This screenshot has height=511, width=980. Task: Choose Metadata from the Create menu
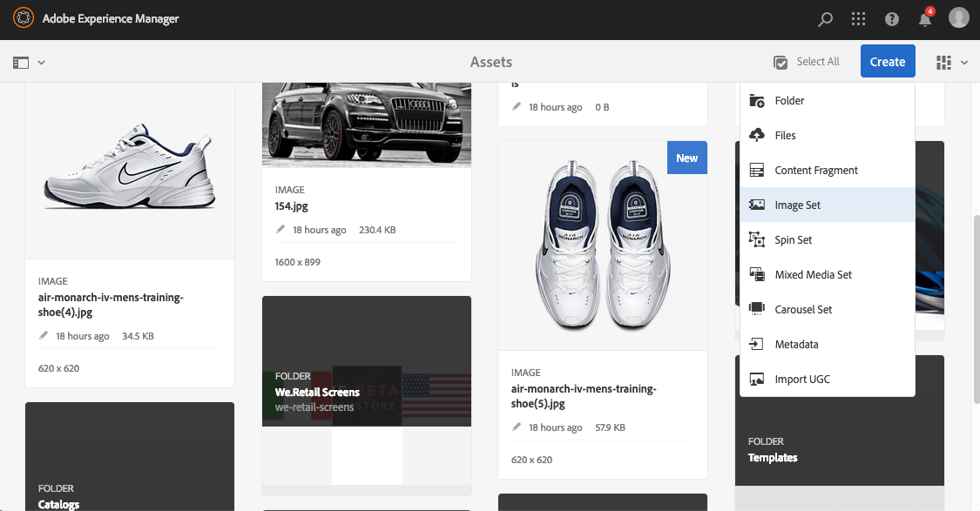click(x=828, y=344)
